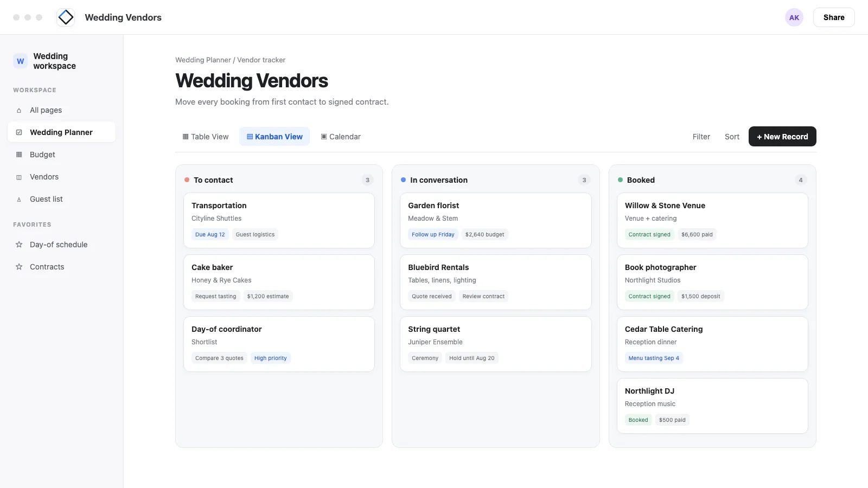
Task: Open the Northlight DJ card
Action: point(712,406)
